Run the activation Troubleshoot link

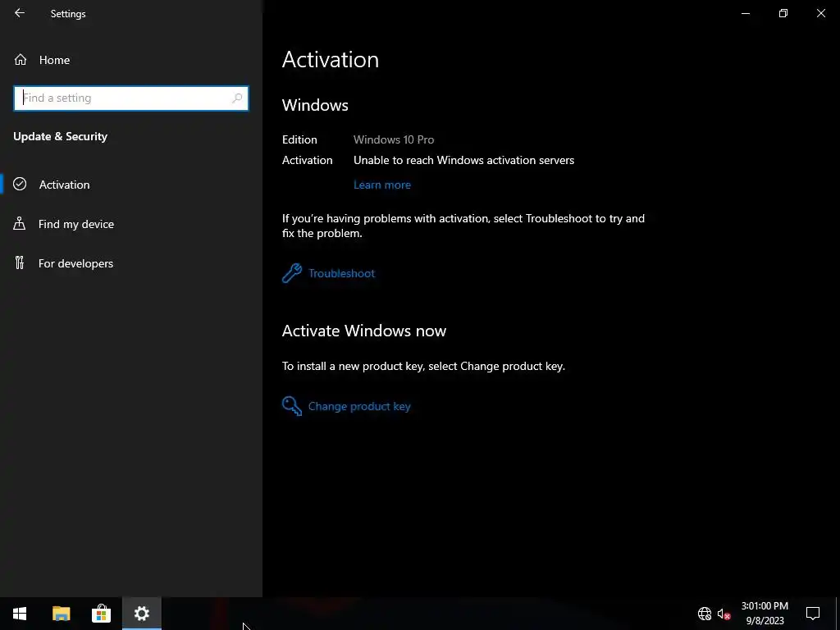coord(341,273)
